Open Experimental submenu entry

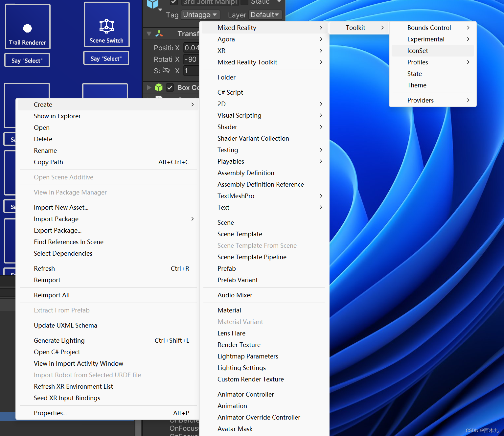click(433, 39)
